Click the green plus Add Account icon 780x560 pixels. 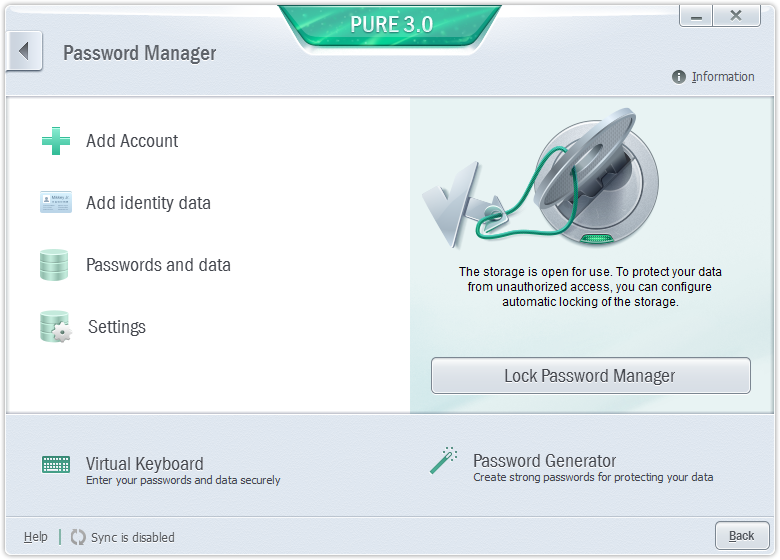[x=56, y=141]
